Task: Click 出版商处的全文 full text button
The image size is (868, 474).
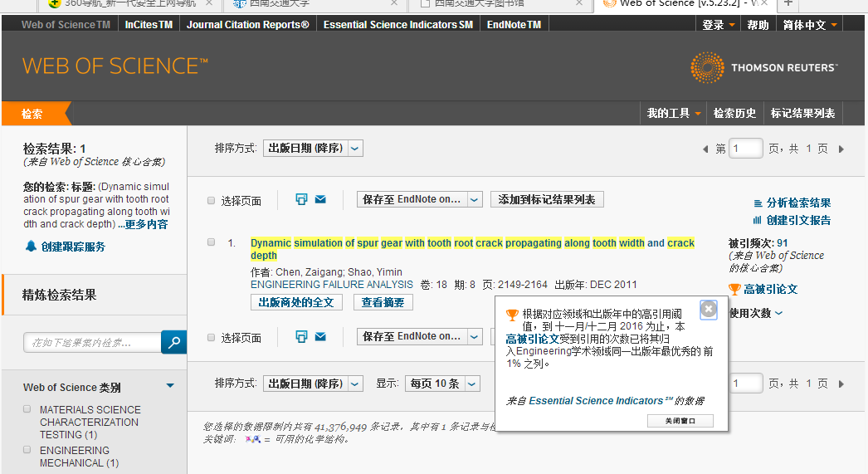Action: tap(296, 302)
